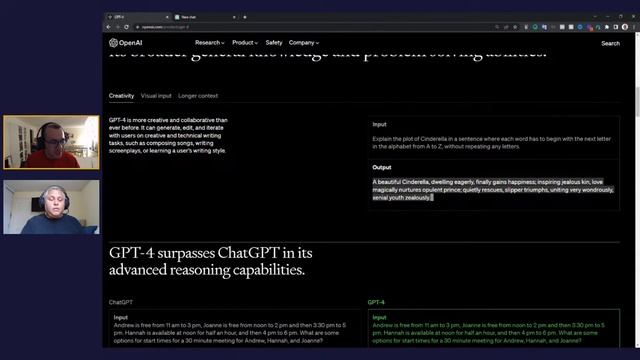Click the 'Output' label in the example
This screenshot has height=360, width=640.
point(382,167)
